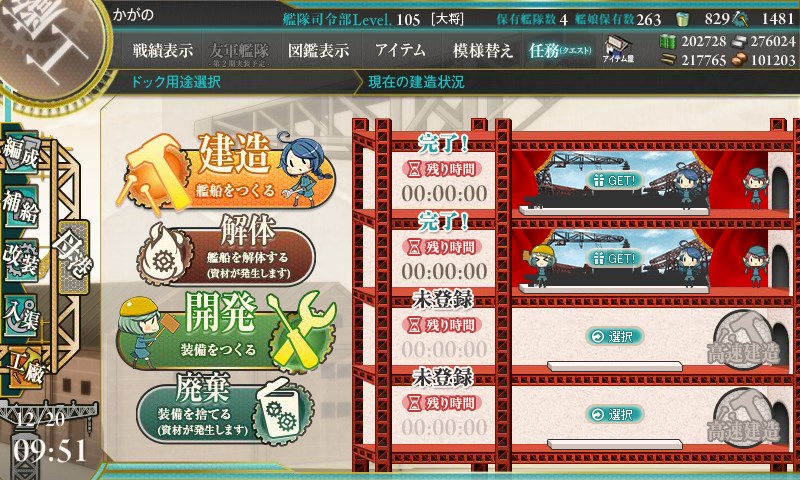Screen dimensions: 800x480
Task: Claim the ship with second dock GET! button
Action: (x=615, y=258)
